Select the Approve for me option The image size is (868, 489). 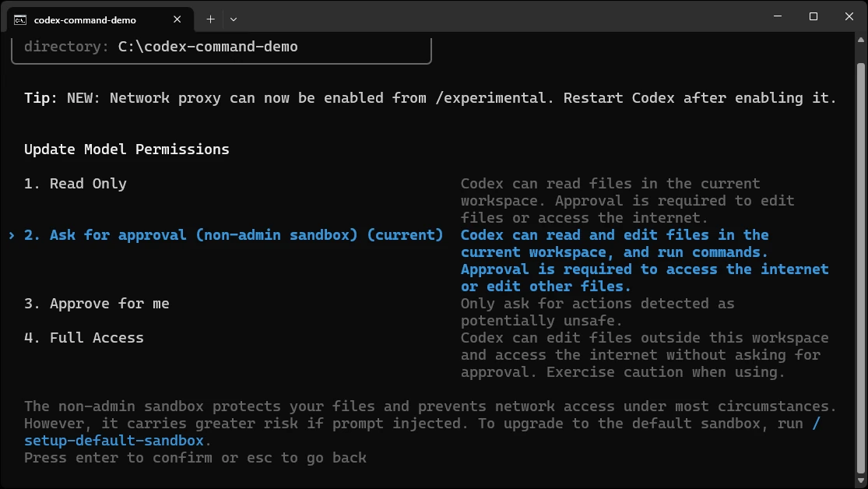point(97,304)
